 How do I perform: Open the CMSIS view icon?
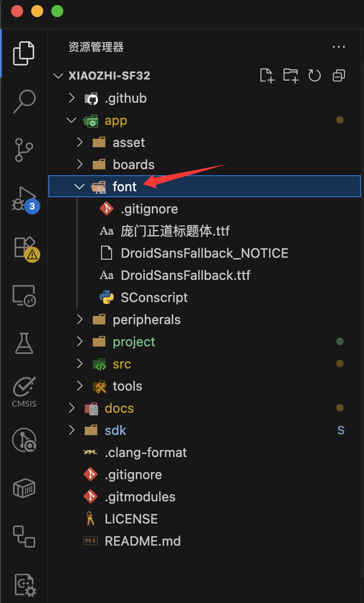pyautogui.click(x=24, y=392)
